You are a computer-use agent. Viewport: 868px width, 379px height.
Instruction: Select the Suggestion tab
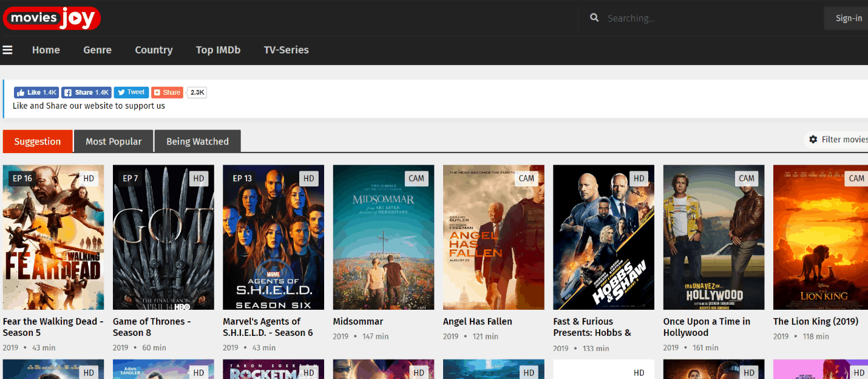(x=38, y=142)
